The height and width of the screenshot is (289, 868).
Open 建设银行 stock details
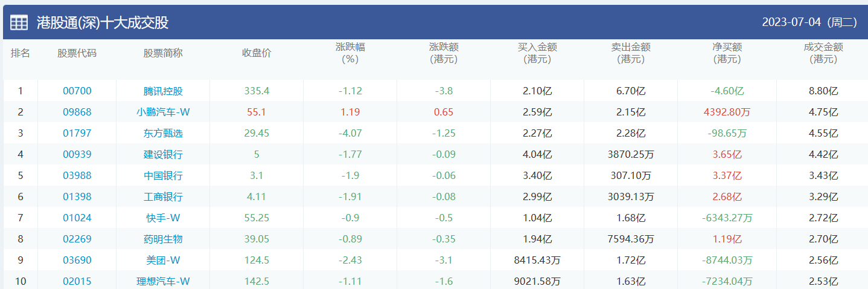[x=163, y=155]
